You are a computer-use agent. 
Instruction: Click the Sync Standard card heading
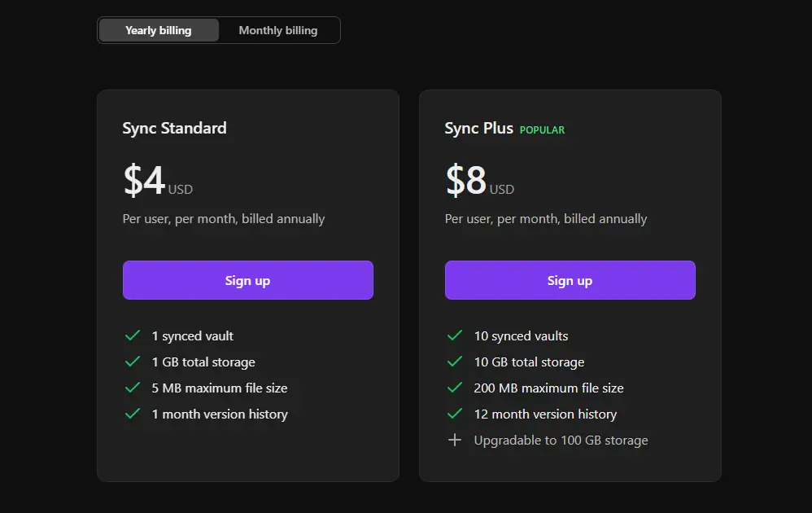point(175,128)
